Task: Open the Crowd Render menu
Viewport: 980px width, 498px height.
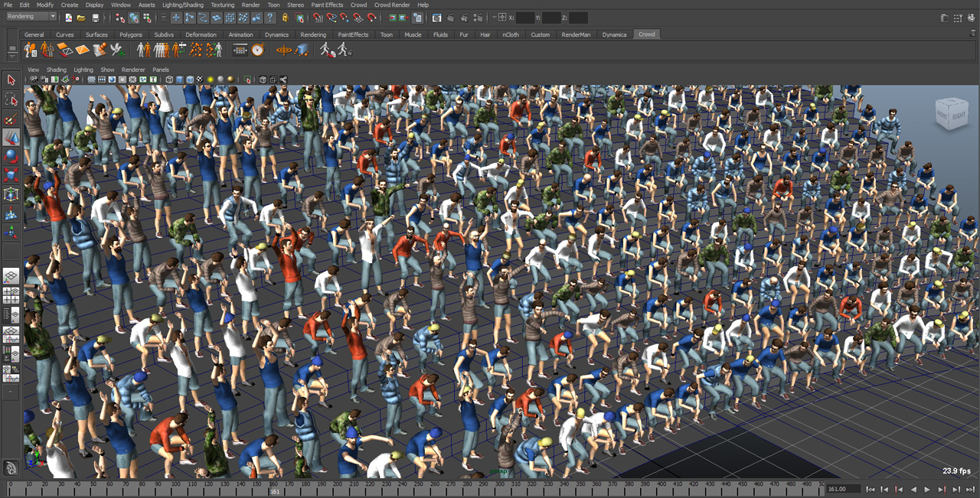Action: [392, 5]
